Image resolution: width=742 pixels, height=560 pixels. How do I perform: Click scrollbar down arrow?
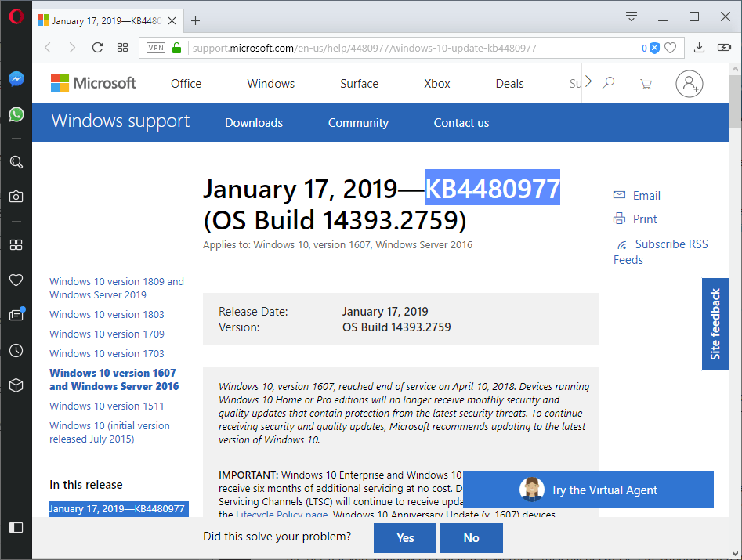[x=736, y=553]
